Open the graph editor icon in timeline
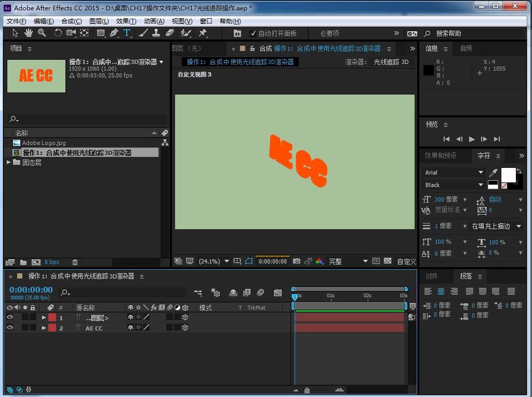 pos(277,293)
